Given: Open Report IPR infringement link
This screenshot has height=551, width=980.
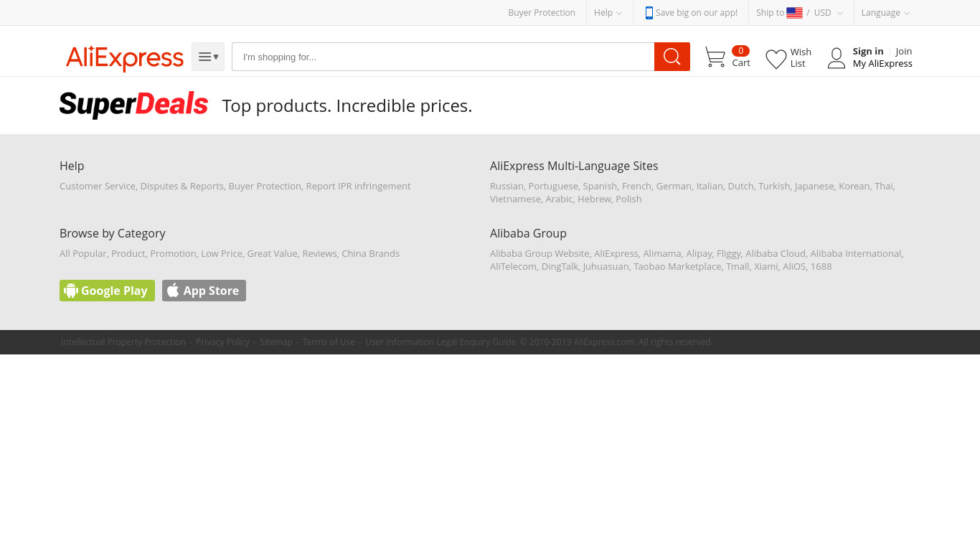Looking at the screenshot, I should point(358,186).
